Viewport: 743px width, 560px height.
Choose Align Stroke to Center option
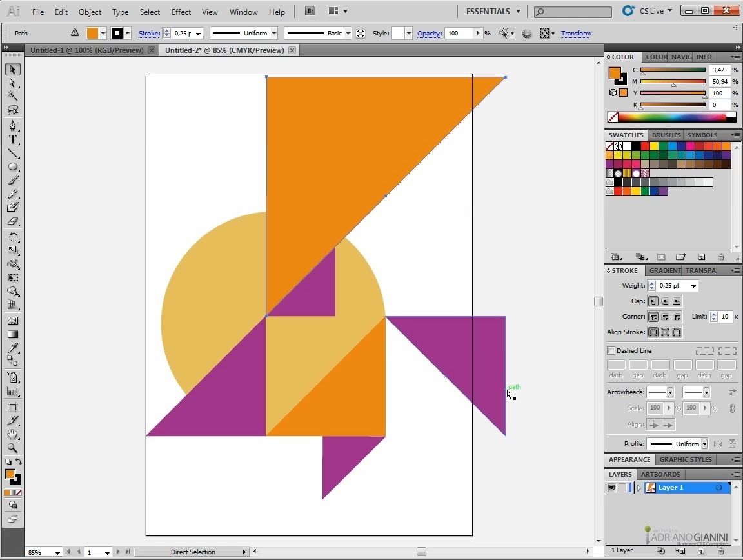pos(653,332)
